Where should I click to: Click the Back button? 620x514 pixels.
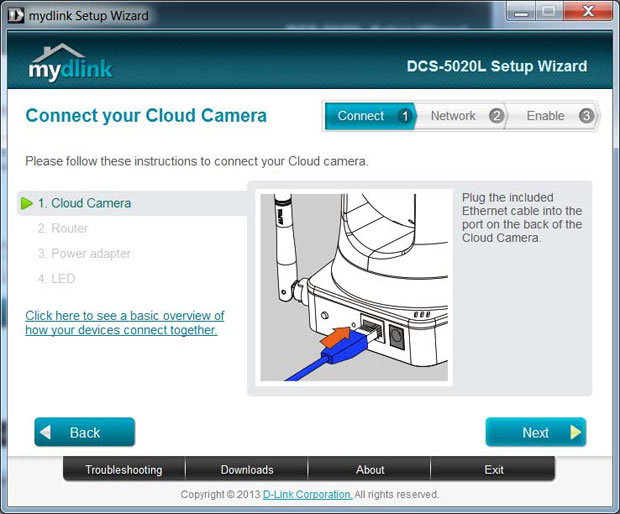coord(85,432)
